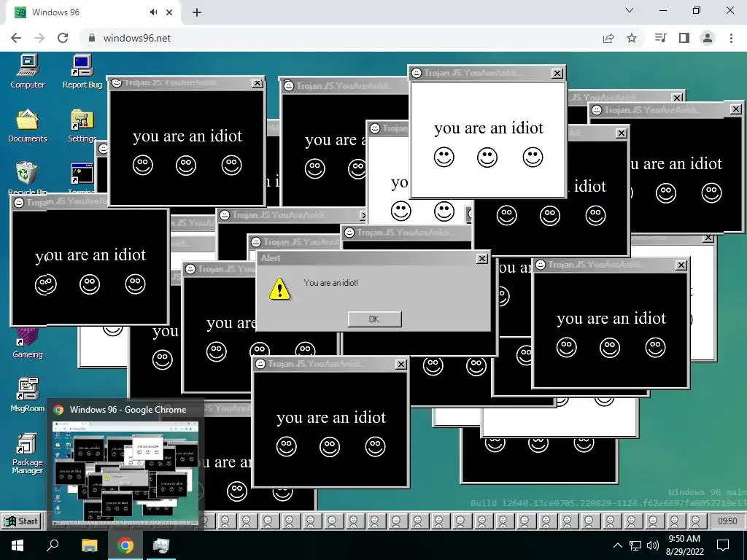The height and width of the screenshot is (560, 747).
Task: Click OK in the Alert dialog
Action: [374, 319]
